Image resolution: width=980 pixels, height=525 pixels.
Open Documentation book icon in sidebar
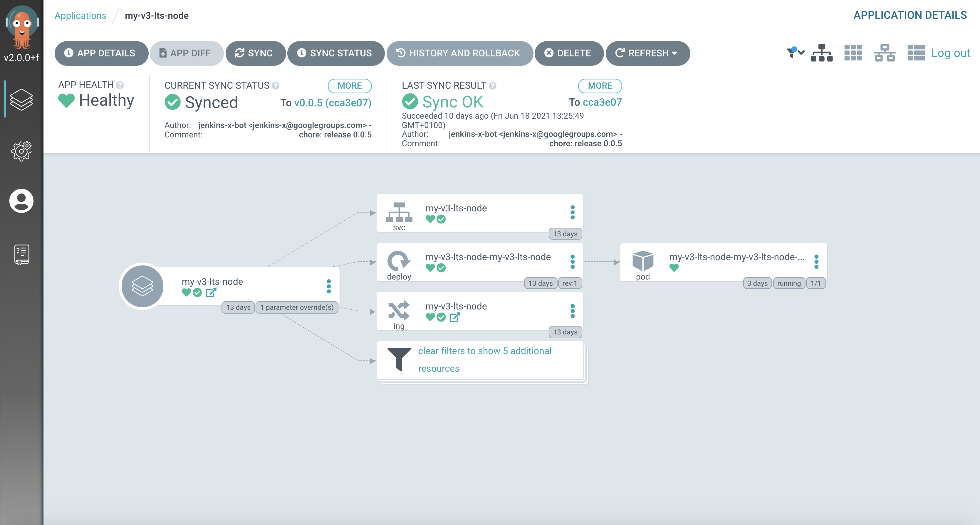[x=21, y=254]
